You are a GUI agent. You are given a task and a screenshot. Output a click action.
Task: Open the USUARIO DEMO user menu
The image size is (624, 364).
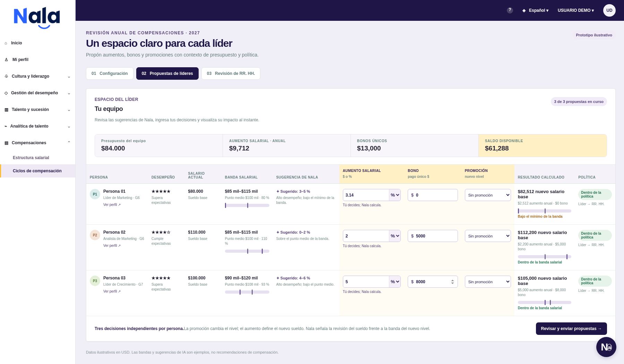pyautogui.click(x=575, y=10)
